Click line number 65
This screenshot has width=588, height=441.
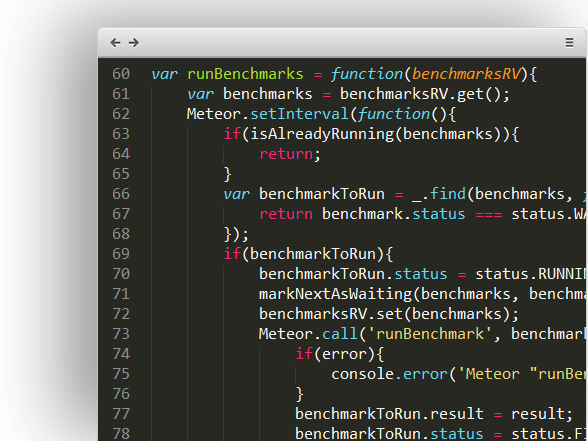121,174
